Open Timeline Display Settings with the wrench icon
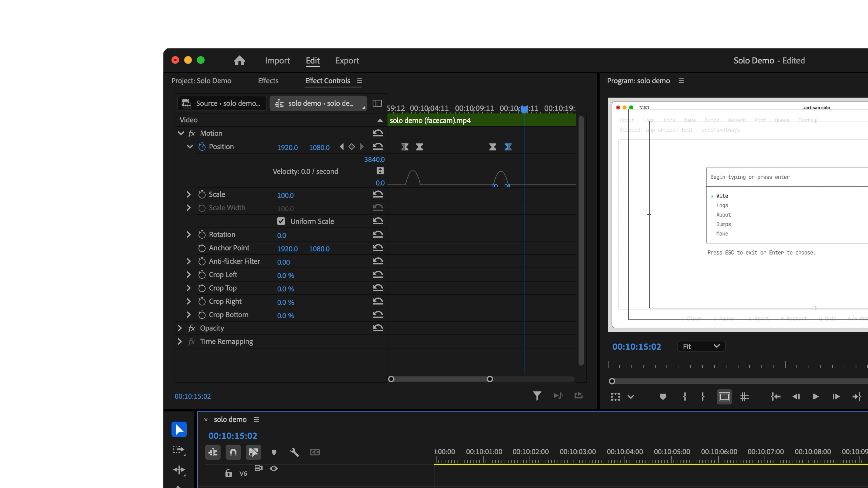The image size is (868, 488). (x=295, y=452)
